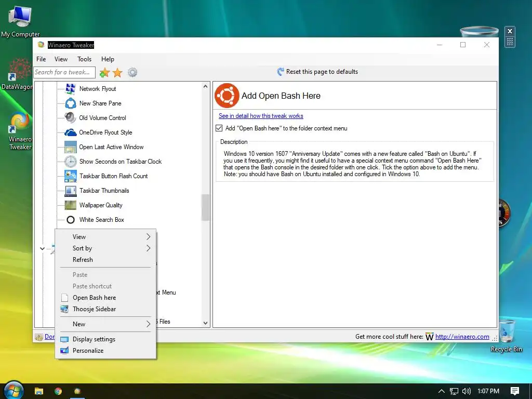
Task: Select the OneDrive Flyout Style cloud icon
Action: pos(71,132)
